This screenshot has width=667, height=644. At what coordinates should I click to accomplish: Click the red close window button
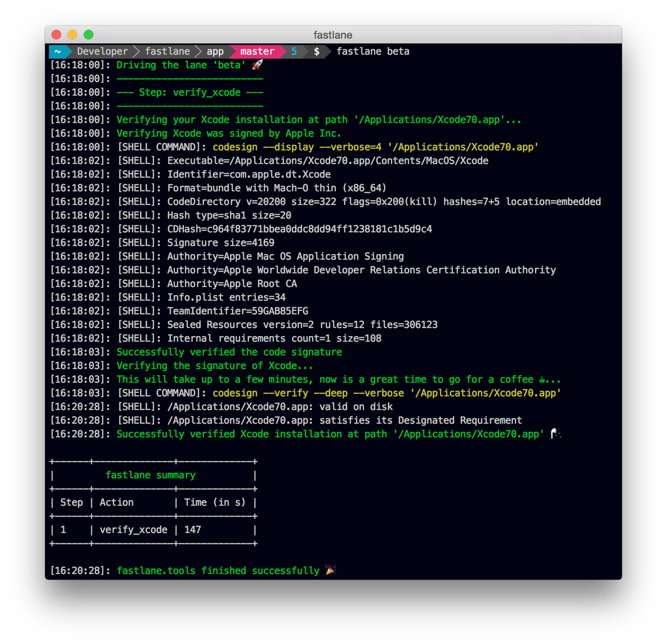(x=56, y=34)
